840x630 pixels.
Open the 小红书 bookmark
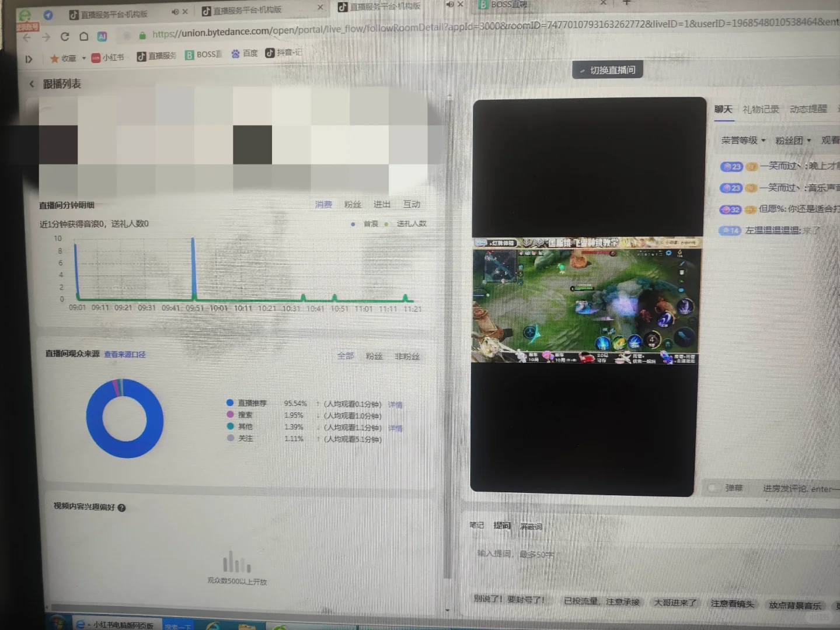107,57
